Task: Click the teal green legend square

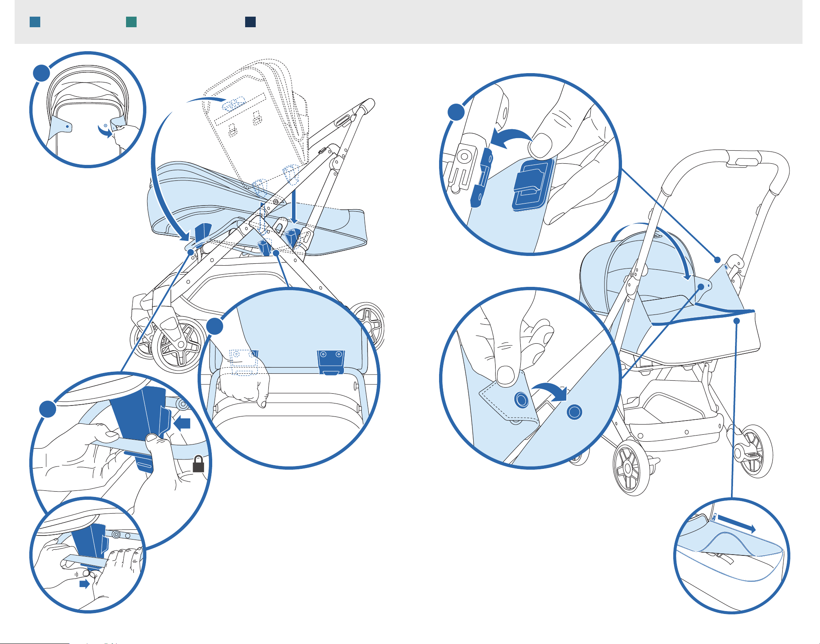Action: pyautogui.click(x=131, y=22)
